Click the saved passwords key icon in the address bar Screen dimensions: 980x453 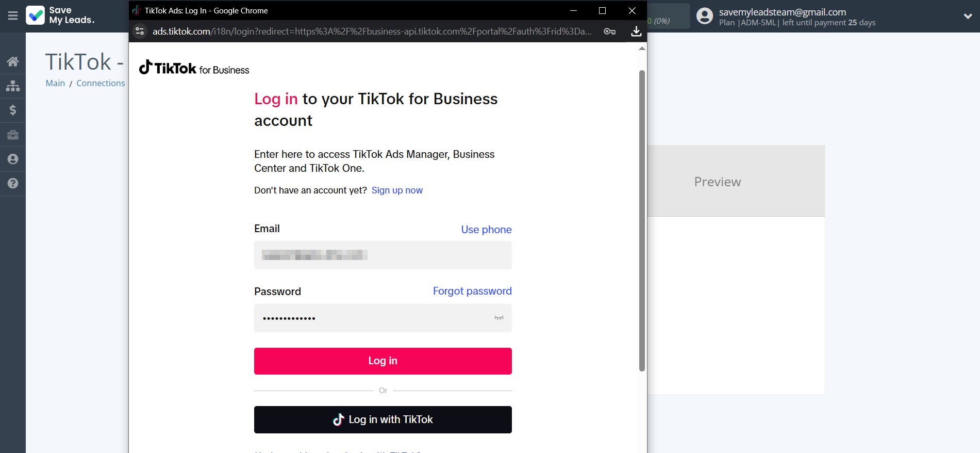pos(609,31)
